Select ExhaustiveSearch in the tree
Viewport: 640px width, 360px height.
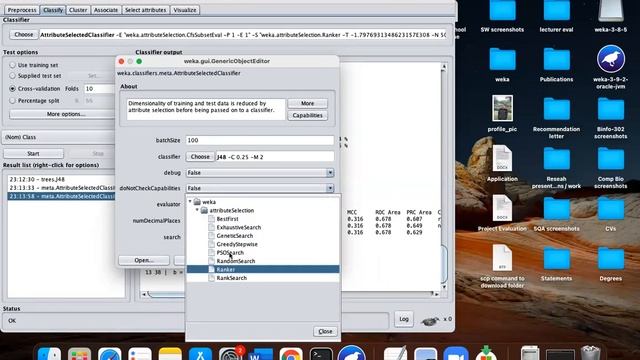(x=238, y=227)
